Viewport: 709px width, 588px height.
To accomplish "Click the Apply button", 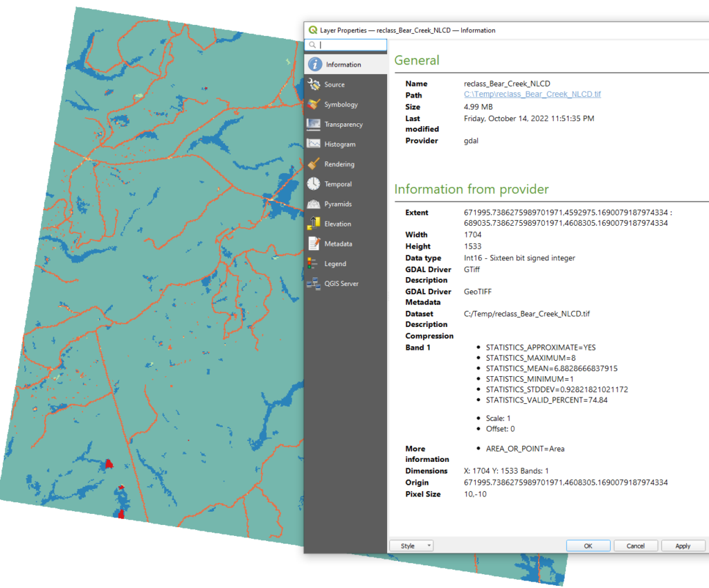I will [x=683, y=546].
